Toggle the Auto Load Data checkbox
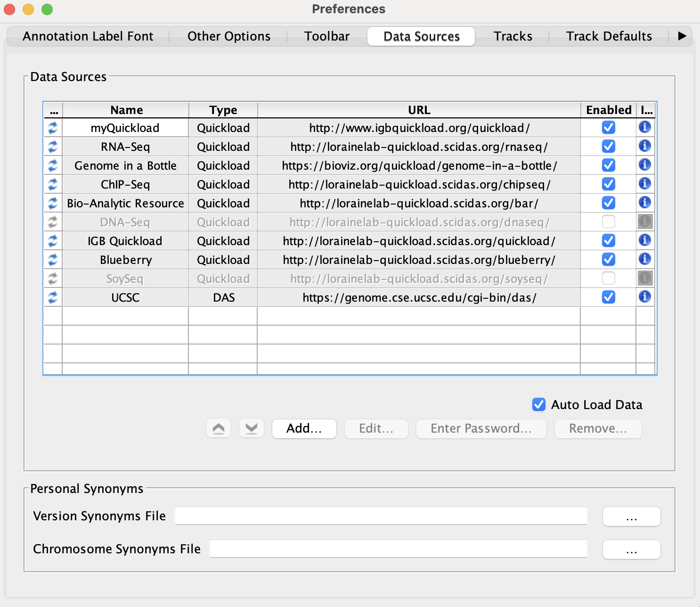 coord(539,404)
